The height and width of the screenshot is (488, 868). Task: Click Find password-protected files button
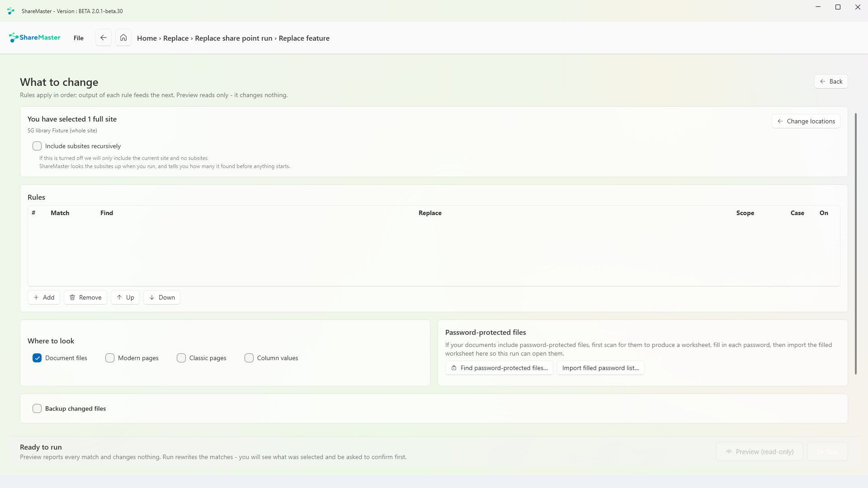coord(499,368)
